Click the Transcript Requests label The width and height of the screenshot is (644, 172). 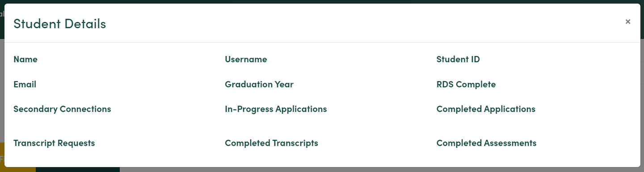click(54, 143)
